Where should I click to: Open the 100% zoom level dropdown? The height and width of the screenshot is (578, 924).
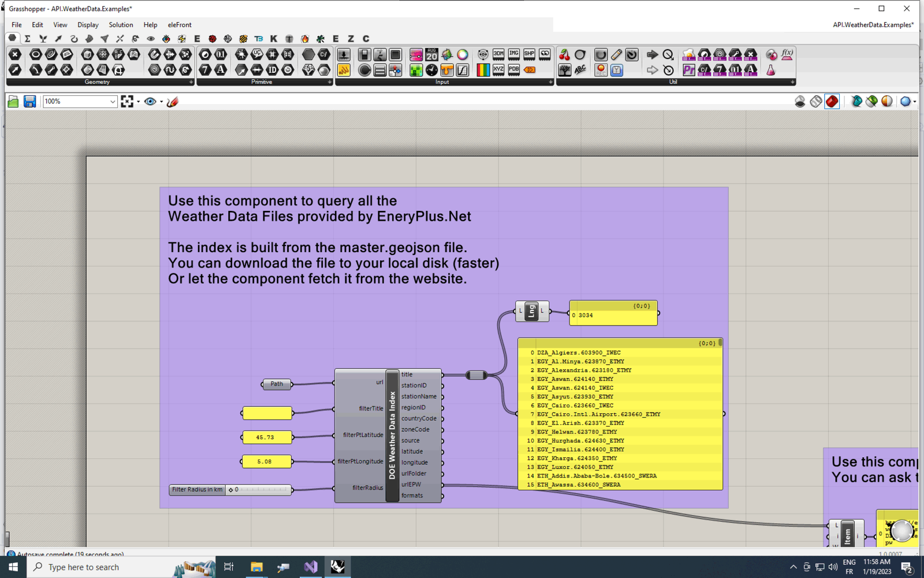pos(80,102)
